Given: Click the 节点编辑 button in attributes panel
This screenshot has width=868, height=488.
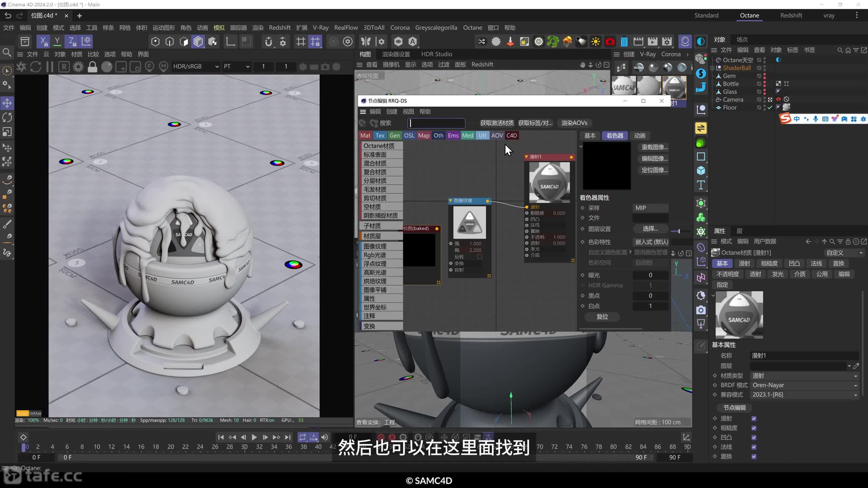Looking at the screenshot, I should tap(734, 408).
